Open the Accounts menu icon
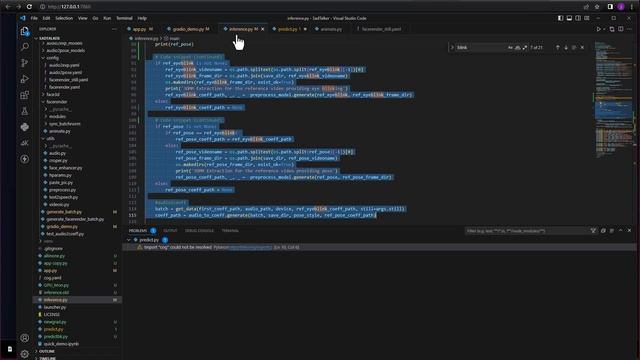Screen dimensions: 640x360 tap(24, 338)
